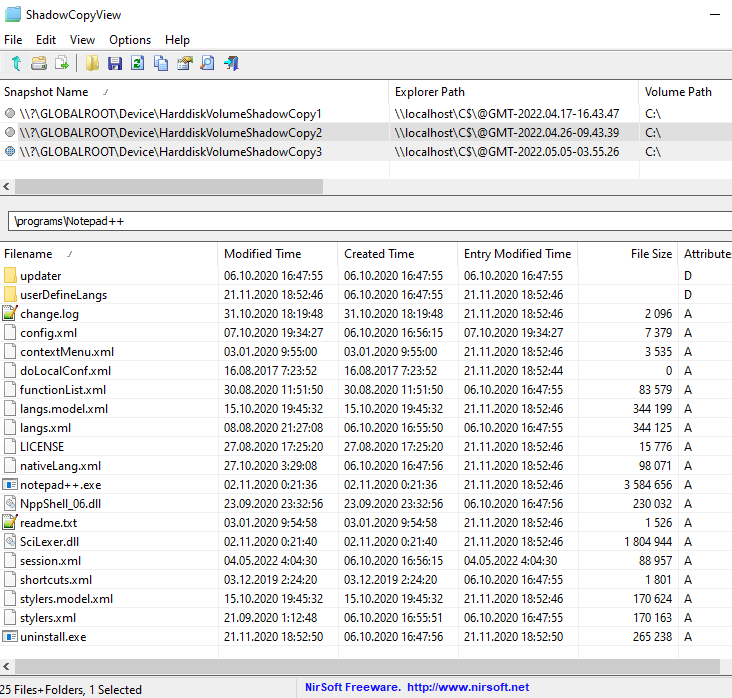Sort files by Entry Modified Time header

click(x=518, y=254)
